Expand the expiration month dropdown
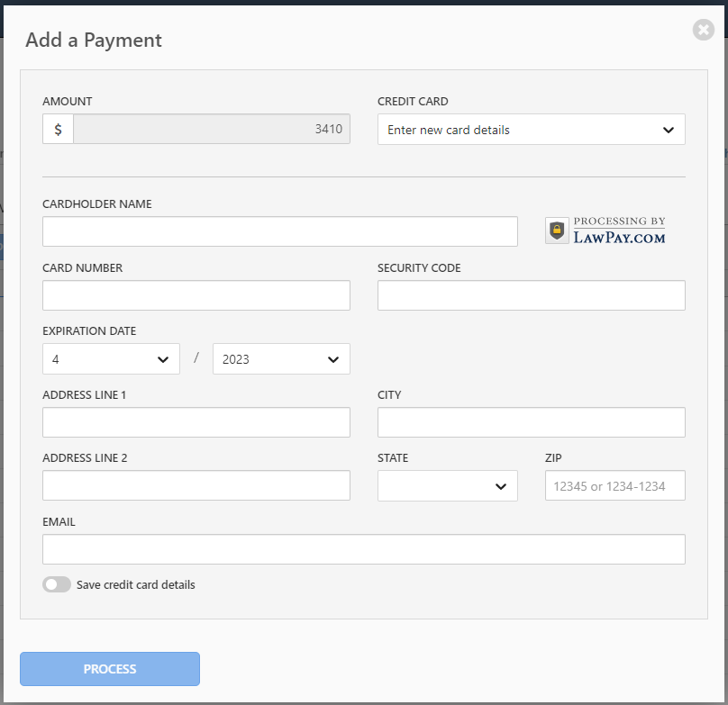The height and width of the screenshot is (705, 728). pyautogui.click(x=111, y=358)
